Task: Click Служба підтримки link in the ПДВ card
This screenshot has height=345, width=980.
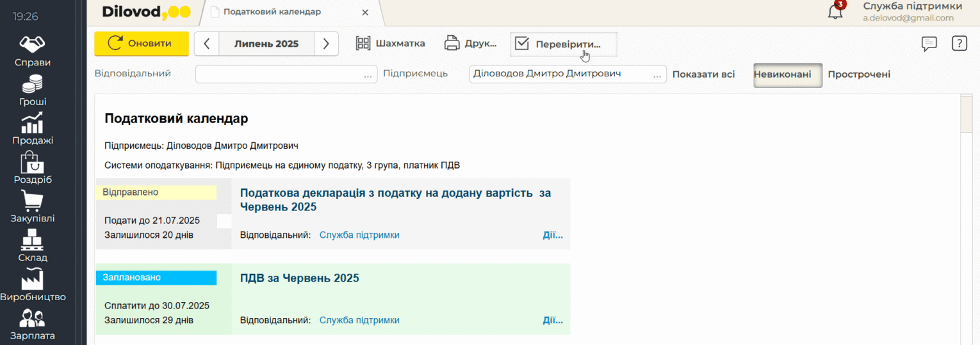Action: [359, 320]
